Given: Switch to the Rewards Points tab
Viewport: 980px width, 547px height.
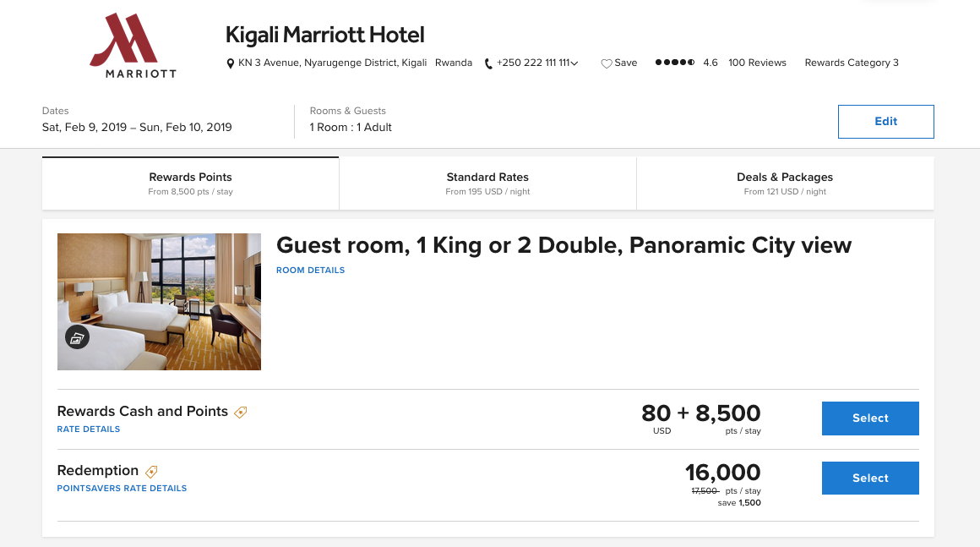Looking at the screenshot, I should click(190, 183).
